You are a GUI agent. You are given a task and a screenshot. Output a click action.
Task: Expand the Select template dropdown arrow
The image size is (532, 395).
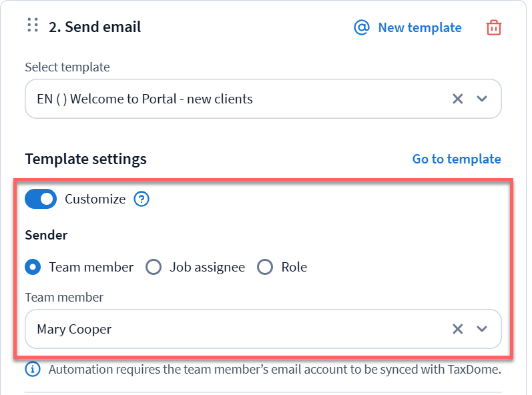(x=483, y=99)
